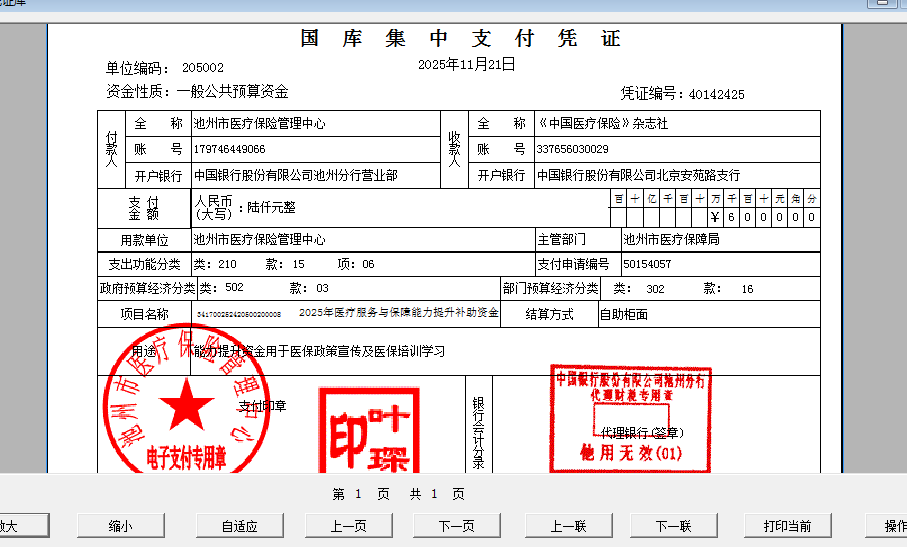Advance to next page with 下一页
This screenshot has height=547, width=907.
(x=457, y=526)
